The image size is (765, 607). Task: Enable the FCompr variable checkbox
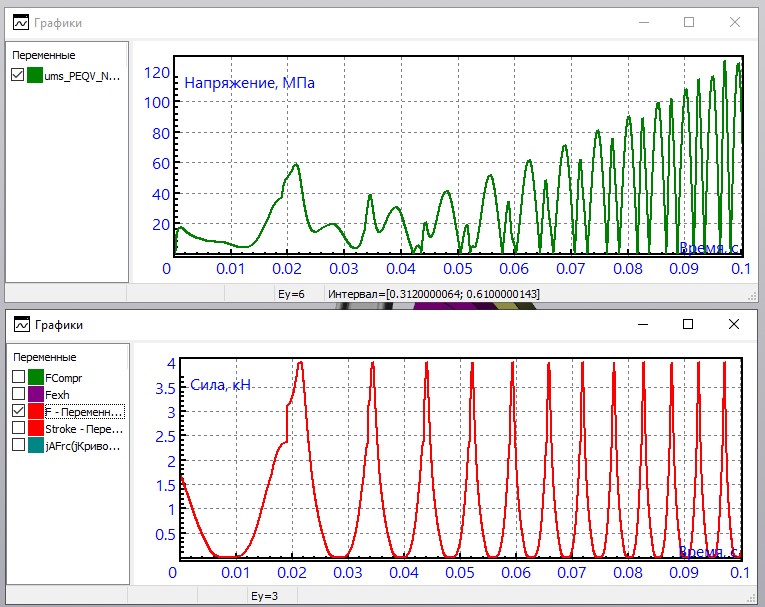(17, 376)
